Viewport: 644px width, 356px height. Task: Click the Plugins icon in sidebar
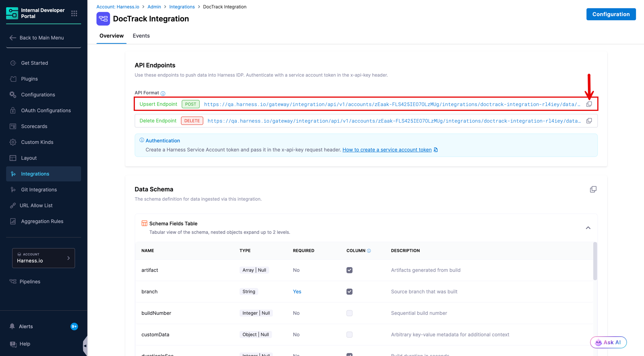(13, 79)
